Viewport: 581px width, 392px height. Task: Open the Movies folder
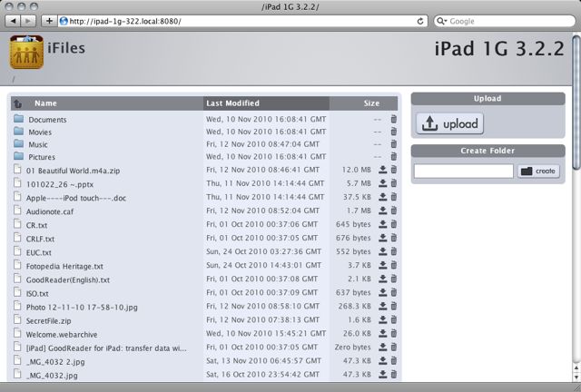click(40, 132)
